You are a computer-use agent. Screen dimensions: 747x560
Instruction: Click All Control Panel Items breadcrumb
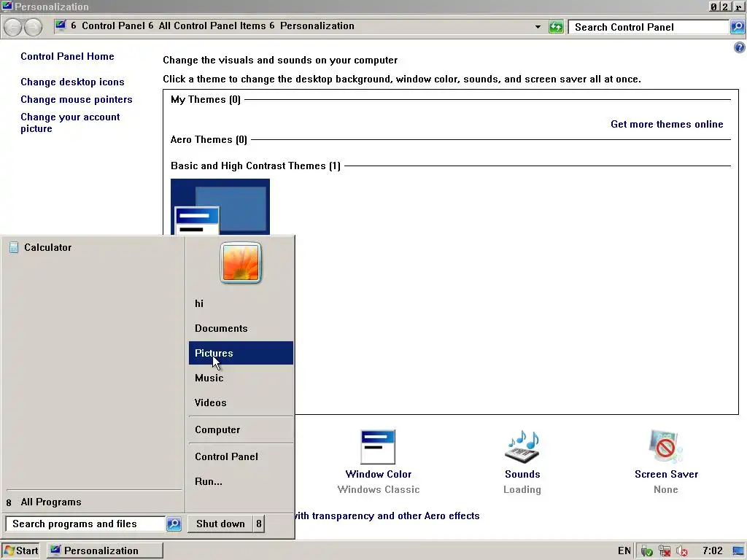click(212, 26)
